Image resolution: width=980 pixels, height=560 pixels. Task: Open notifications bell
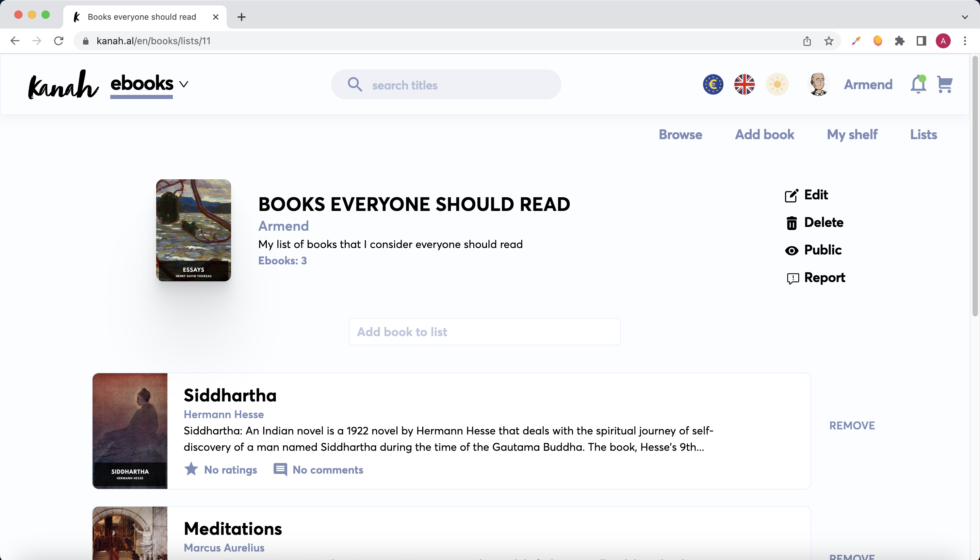click(918, 85)
